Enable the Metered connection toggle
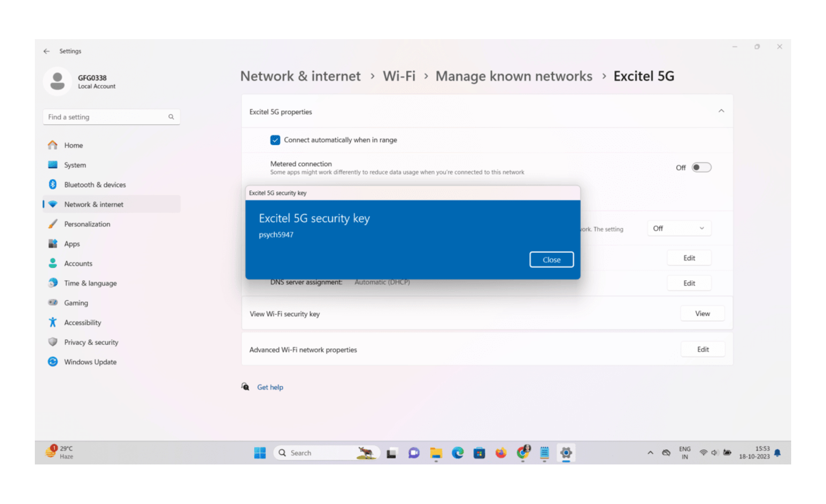 click(x=701, y=167)
